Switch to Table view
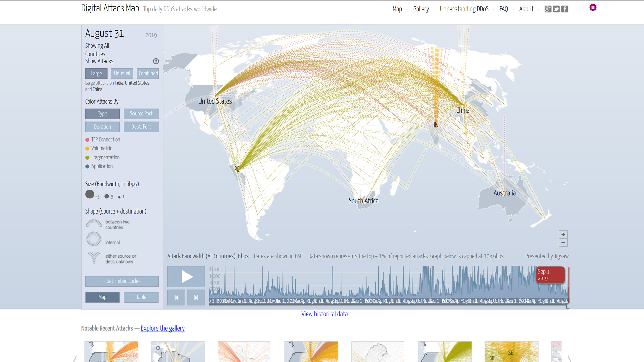Screen dimensions: 644x362 coord(141,297)
